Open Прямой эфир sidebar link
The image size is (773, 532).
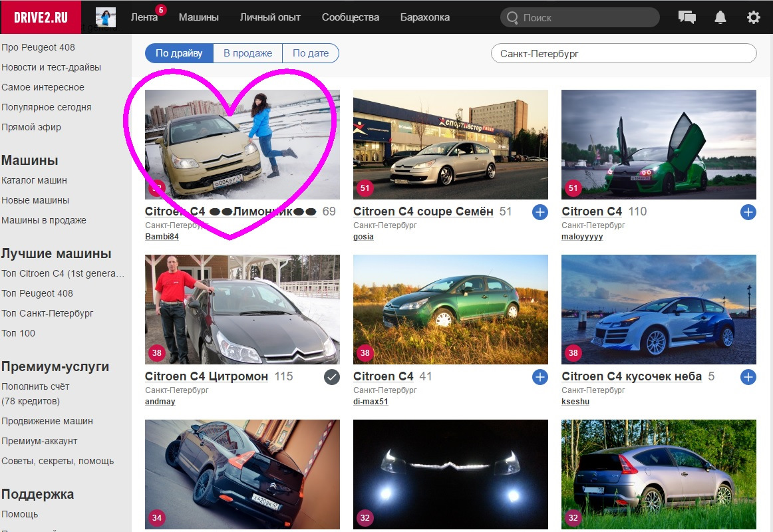(x=31, y=127)
